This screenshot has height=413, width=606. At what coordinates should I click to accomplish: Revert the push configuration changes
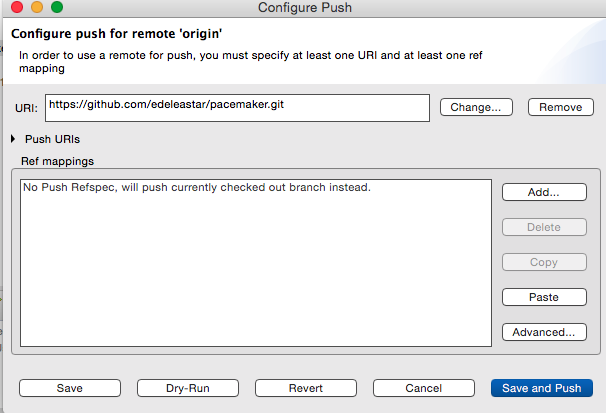click(x=306, y=388)
